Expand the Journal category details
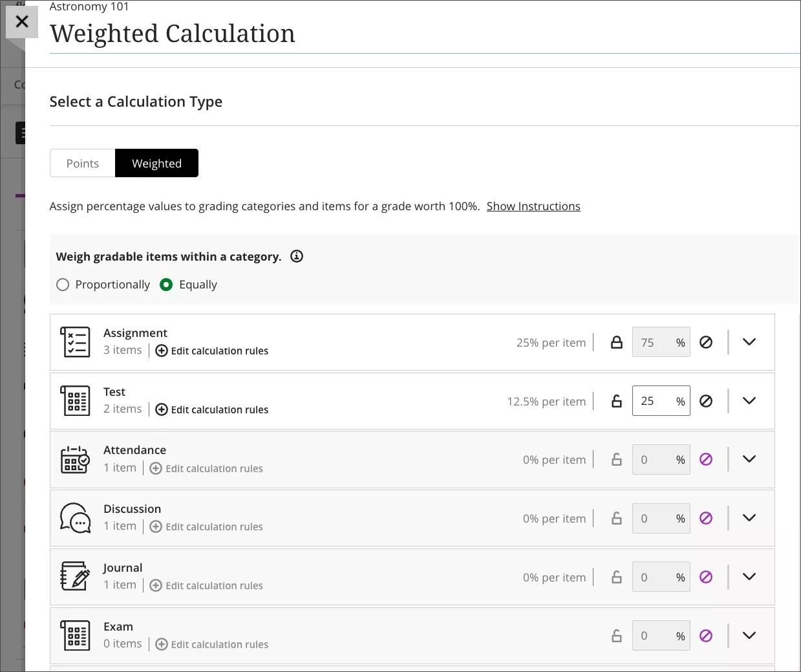 click(749, 576)
